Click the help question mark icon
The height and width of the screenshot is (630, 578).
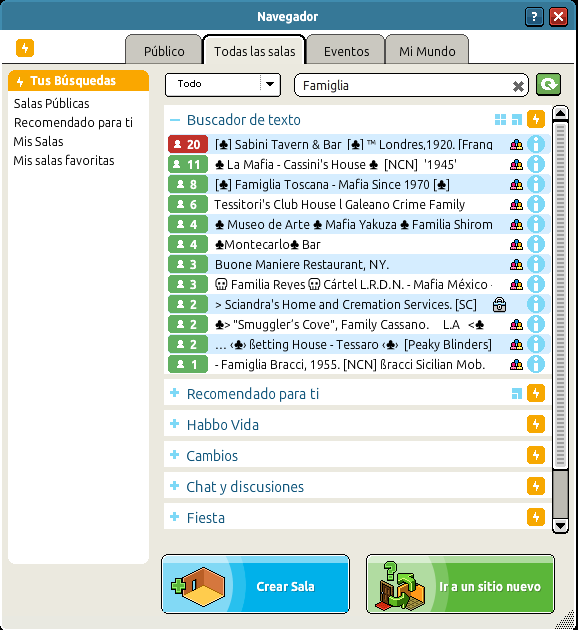(534, 17)
